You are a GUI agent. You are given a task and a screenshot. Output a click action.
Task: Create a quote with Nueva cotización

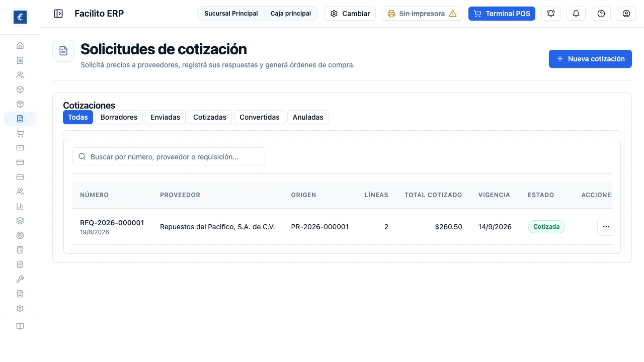(590, 59)
